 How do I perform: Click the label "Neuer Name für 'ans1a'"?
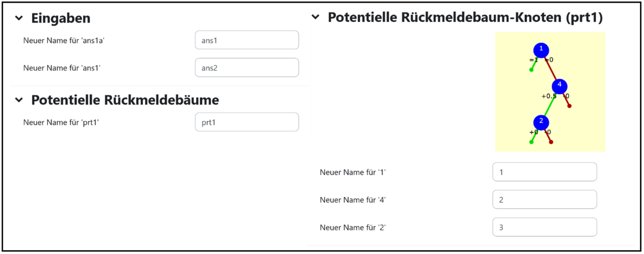pyautogui.click(x=63, y=40)
